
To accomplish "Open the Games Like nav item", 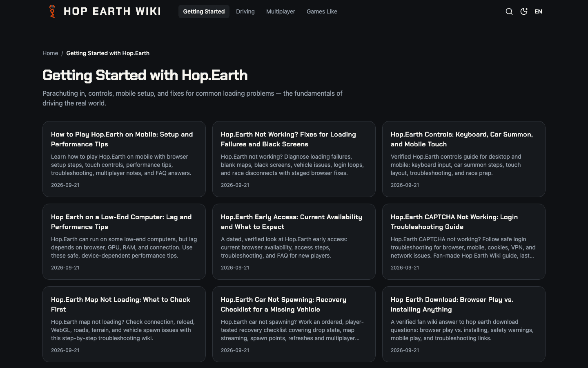I will [x=322, y=11].
